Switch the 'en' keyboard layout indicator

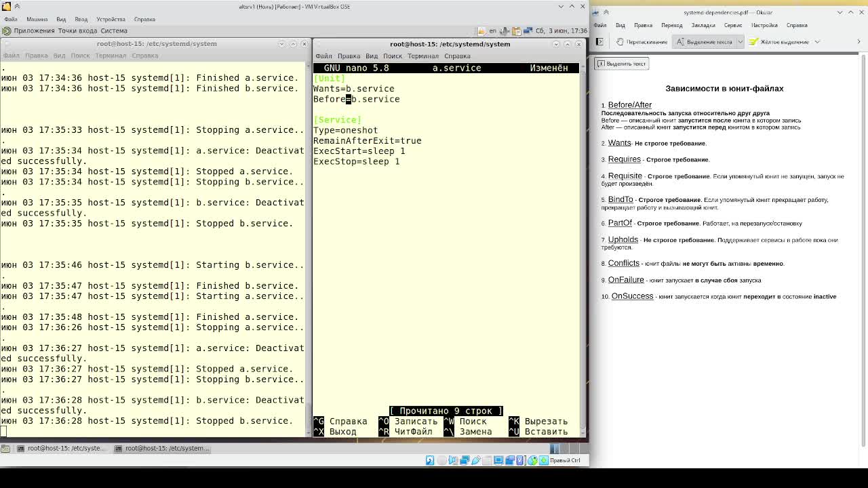tap(493, 30)
